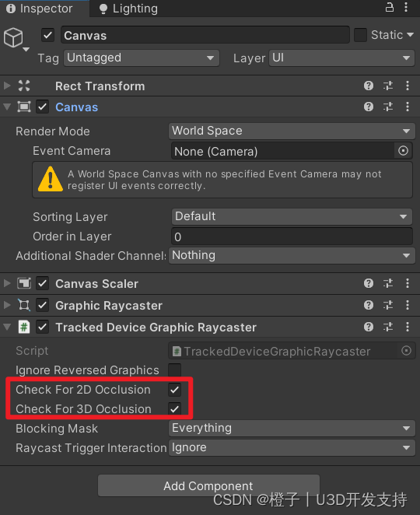
Task: Disable the Canvas component checkbox
Action: [x=42, y=107]
